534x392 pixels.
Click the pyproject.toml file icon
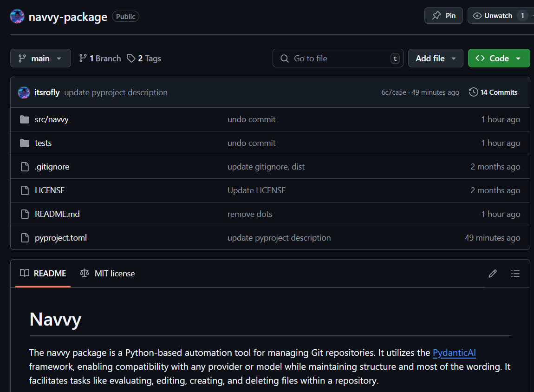click(25, 238)
